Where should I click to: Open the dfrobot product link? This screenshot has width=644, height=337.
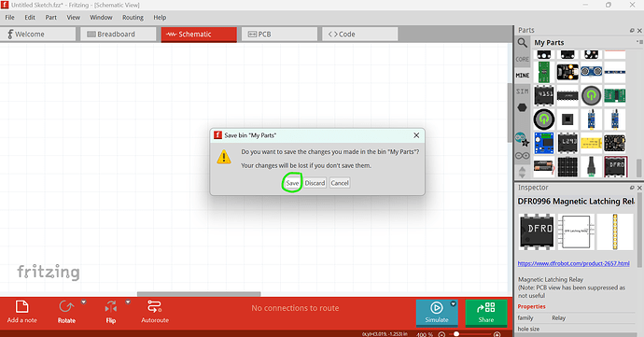pyautogui.click(x=573, y=263)
